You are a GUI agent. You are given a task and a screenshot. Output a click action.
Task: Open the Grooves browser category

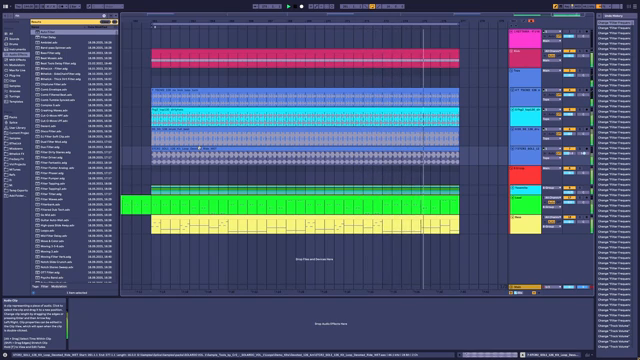(x=15, y=91)
